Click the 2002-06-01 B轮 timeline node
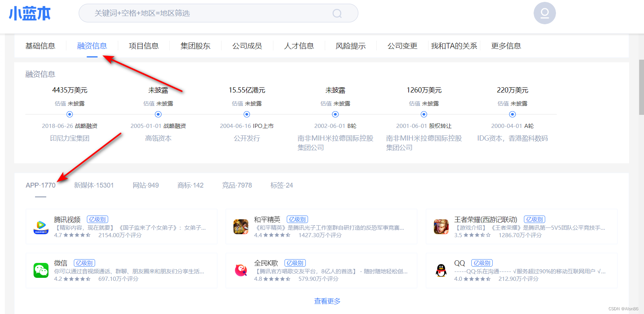 pyautogui.click(x=335, y=114)
